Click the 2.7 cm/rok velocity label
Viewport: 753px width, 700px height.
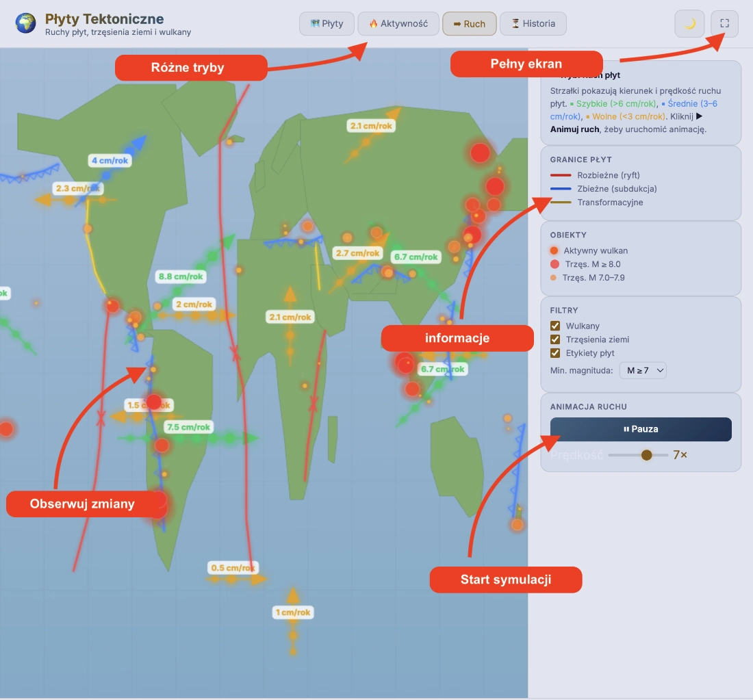pos(357,253)
